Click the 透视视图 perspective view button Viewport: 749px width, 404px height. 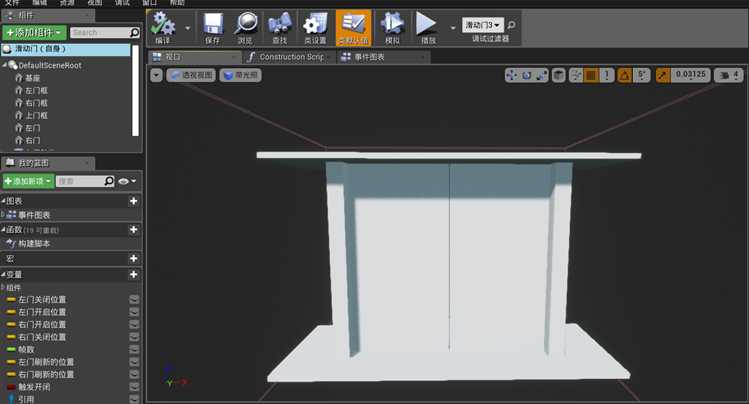tap(191, 75)
